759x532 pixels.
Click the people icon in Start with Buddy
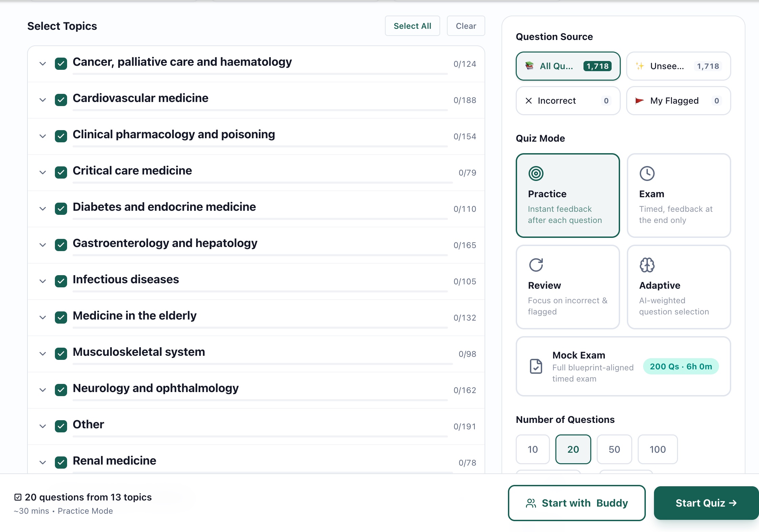(x=531, y=503)
